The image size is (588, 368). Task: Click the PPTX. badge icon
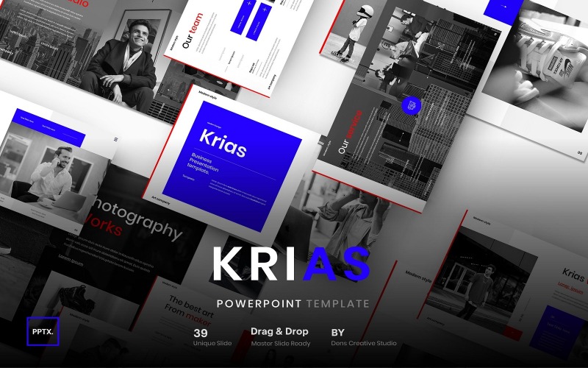click(x=43, y=331)
